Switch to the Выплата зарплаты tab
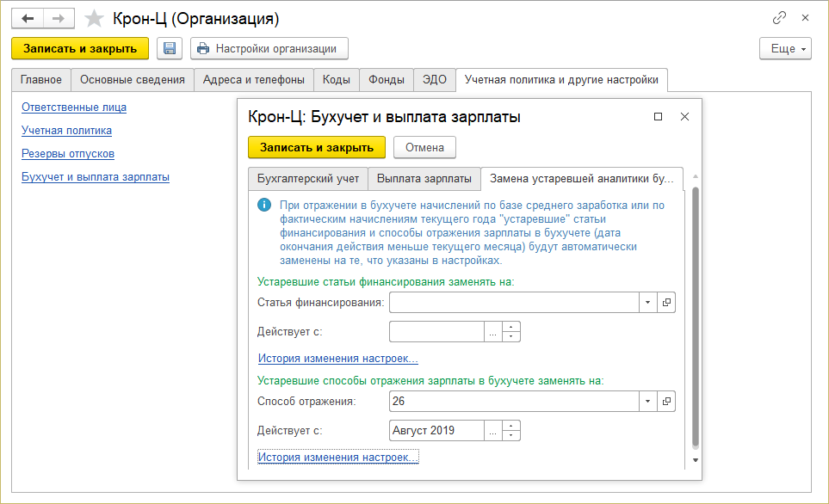This screenshot has height=504, width=829. click(424, 179)
